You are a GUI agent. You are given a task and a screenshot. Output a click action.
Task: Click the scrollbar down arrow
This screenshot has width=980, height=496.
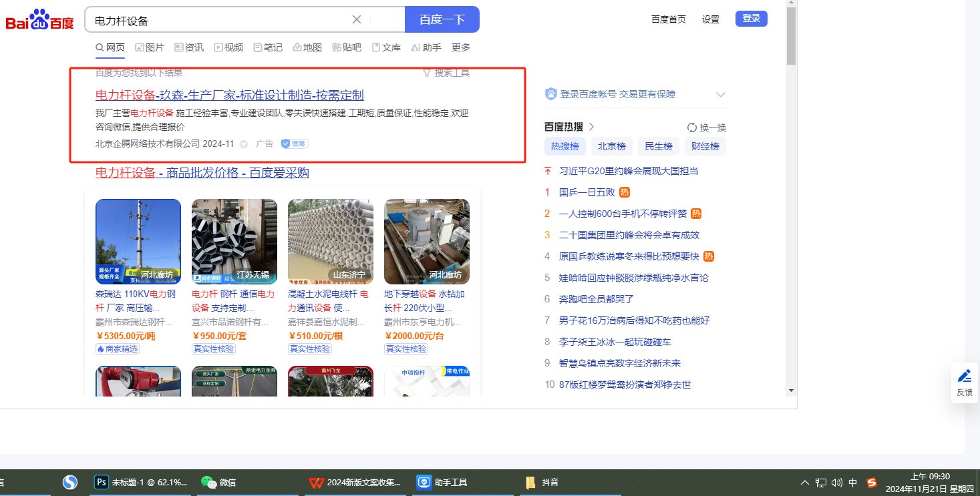click(x=792, y=391)
